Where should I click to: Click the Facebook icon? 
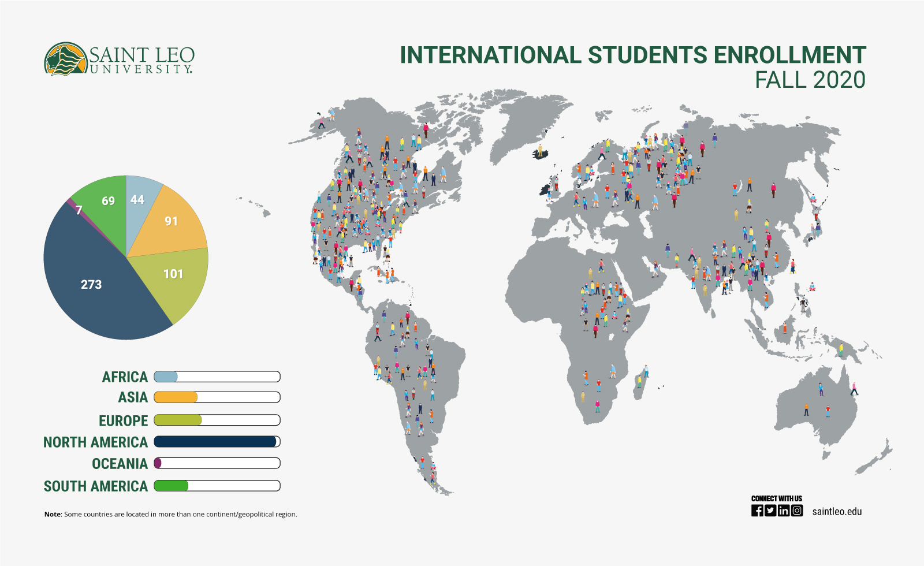coord(757,511)
